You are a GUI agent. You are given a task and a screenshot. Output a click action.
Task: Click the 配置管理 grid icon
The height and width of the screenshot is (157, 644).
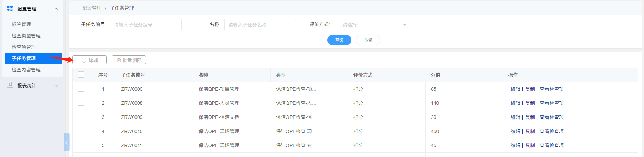pyautogui.click(x=10, y=8)
